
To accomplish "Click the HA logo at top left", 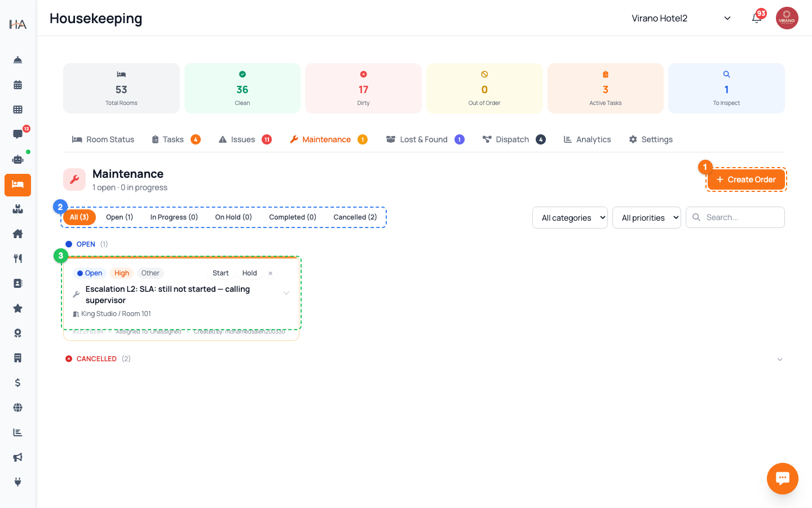I will click(x=17, y=24).
